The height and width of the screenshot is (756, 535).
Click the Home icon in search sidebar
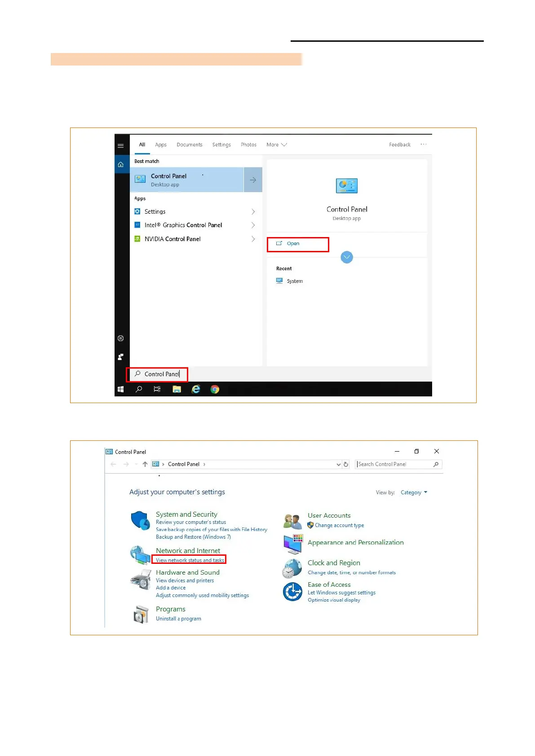120,164
